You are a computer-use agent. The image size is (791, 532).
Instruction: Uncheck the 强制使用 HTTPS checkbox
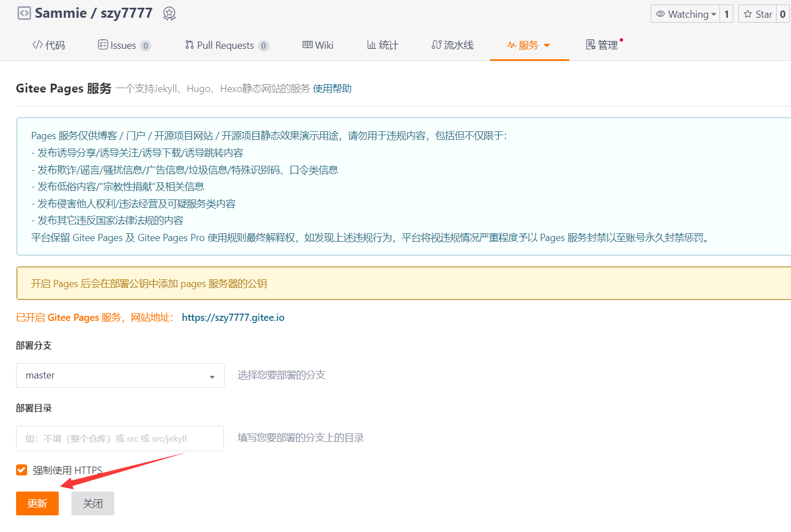pyautogui.click(x=22, y=470)
